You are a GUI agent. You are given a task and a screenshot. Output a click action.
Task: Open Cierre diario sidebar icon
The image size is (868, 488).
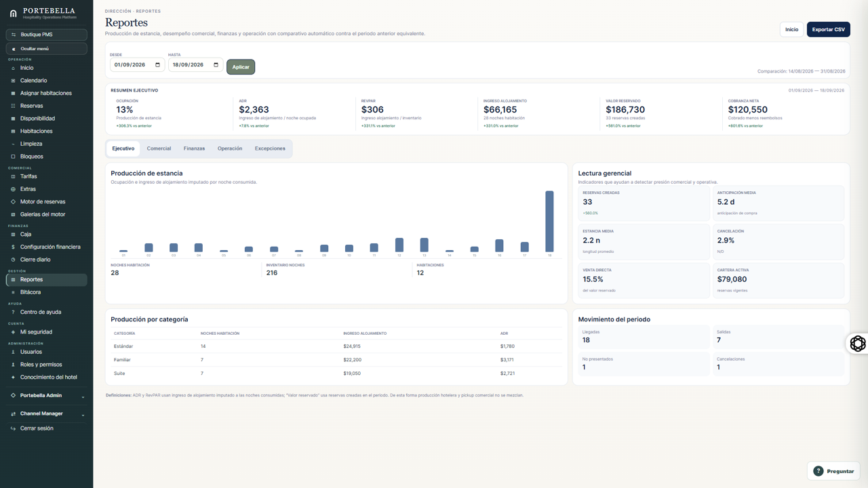tap(13, 260)
